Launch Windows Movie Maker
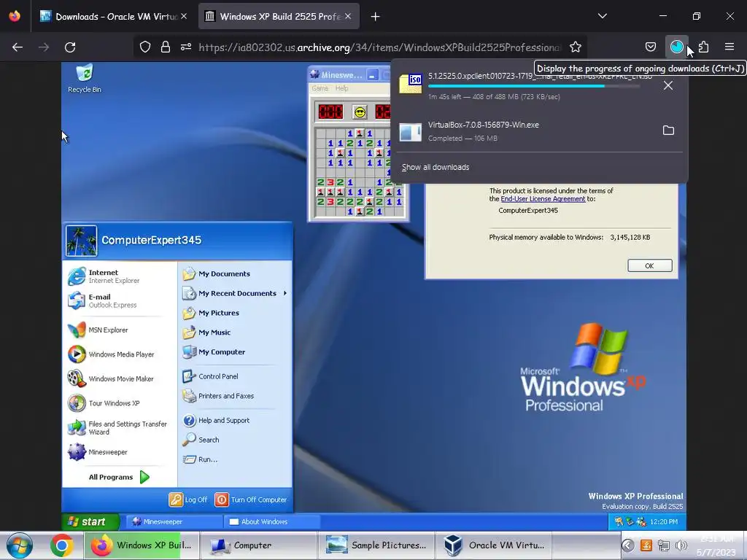 111,378
